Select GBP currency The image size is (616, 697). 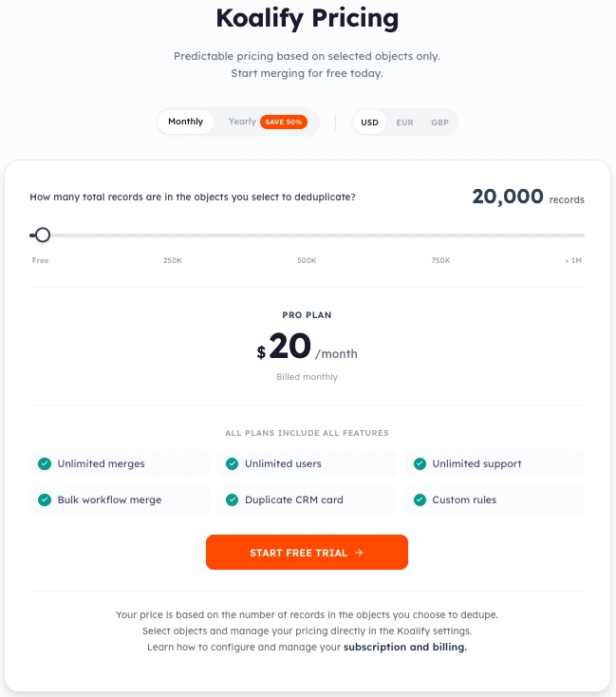(439, 122)
